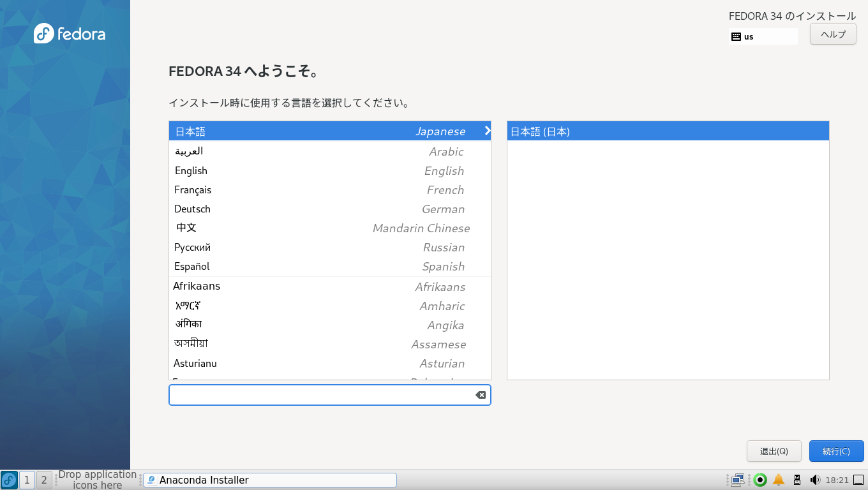Click the network computers tray icon
The width and height of the screenshot is (868, 490).
click(738, 480)
